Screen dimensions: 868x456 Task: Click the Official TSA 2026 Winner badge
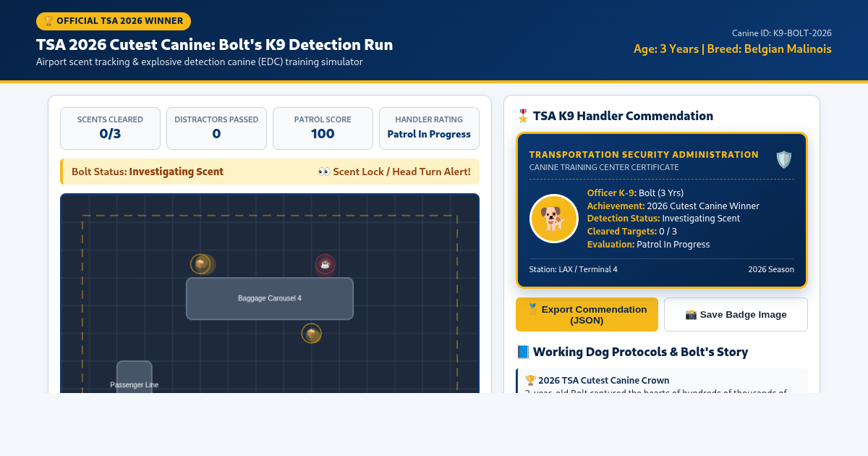click(x=114, y=21)
